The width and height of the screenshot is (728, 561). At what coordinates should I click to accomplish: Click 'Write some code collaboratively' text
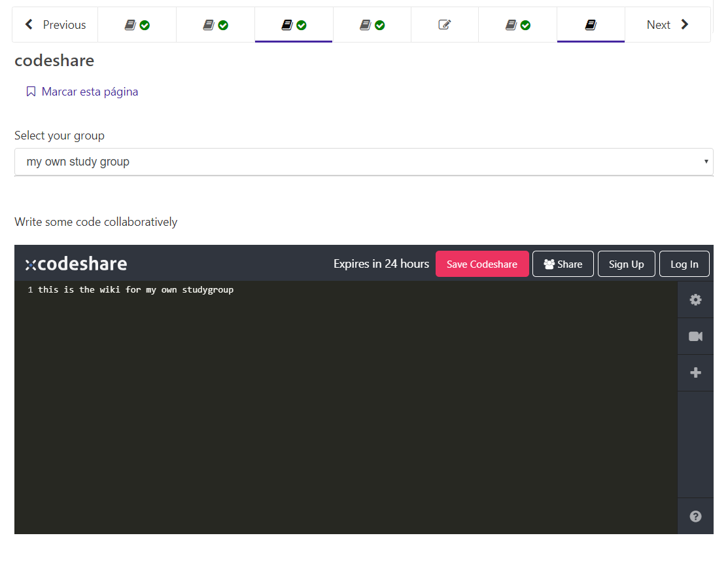95,222
